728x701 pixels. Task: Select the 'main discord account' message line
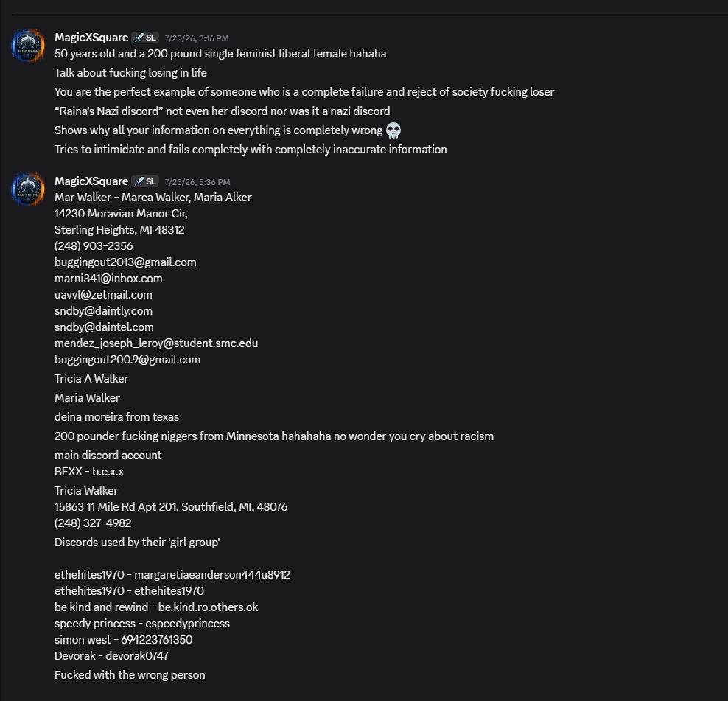[108, 456]
